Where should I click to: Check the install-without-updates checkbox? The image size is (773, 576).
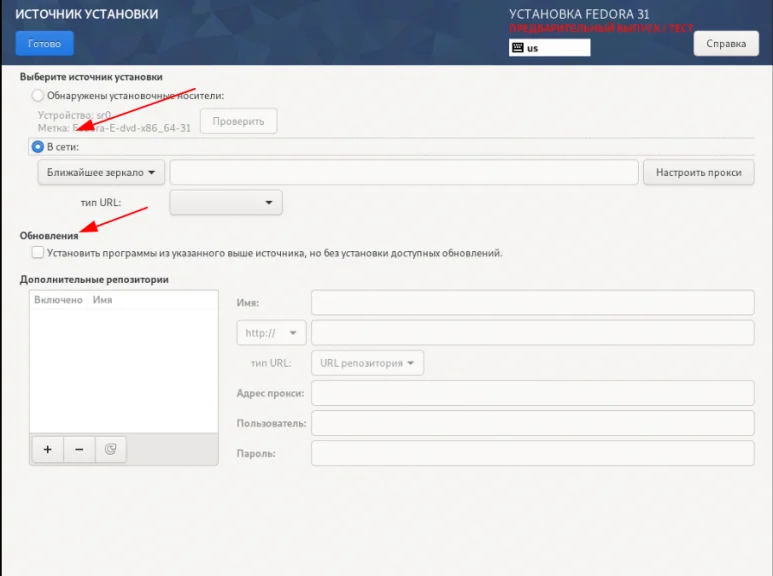pos(37,252)
